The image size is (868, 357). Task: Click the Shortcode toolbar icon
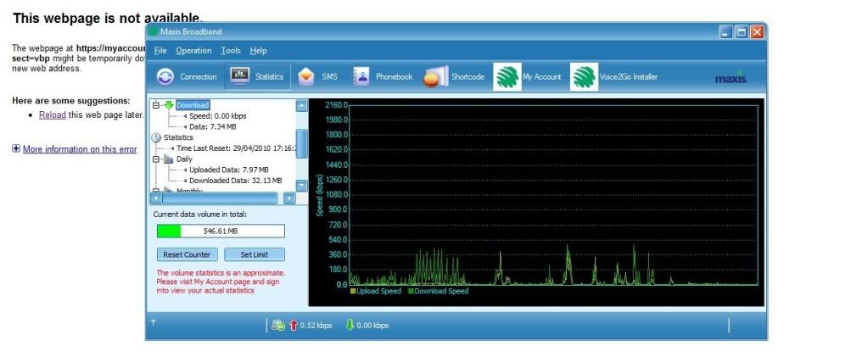[435, 76]
